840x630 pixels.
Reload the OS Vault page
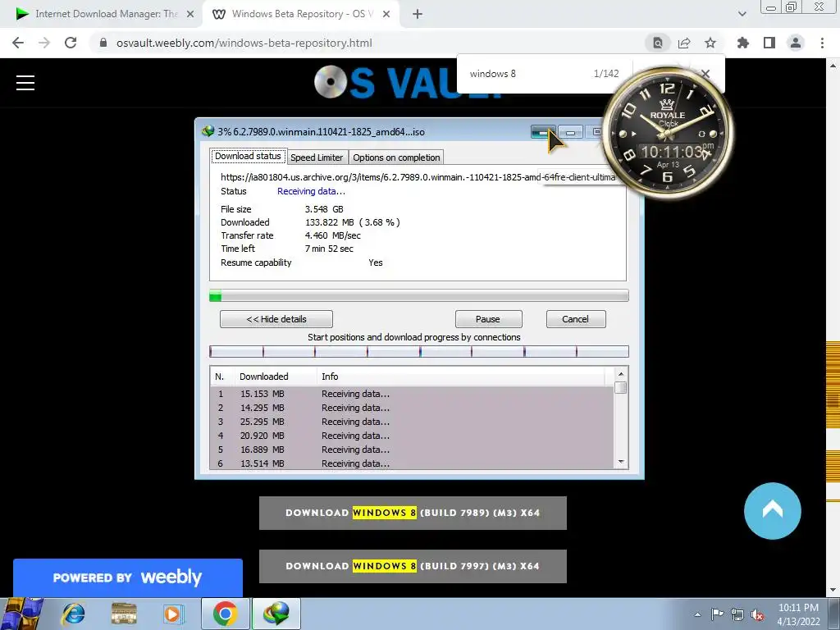(x=71, y=43)
